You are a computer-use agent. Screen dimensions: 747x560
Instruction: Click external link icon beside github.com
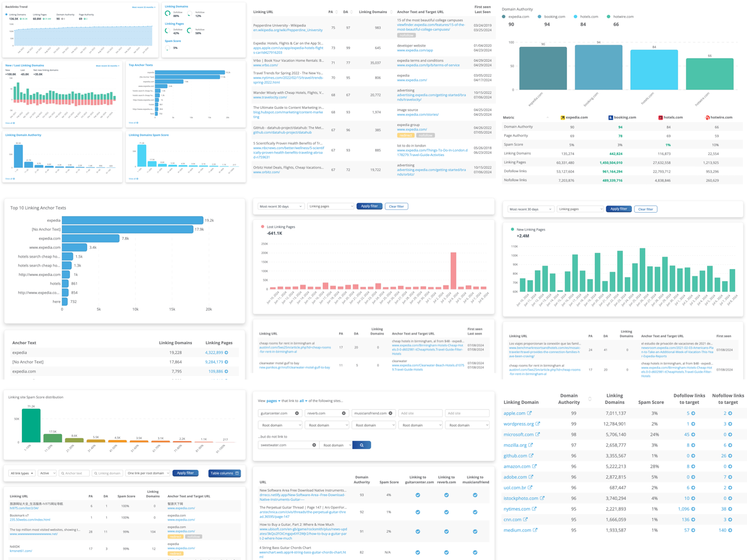531,456
